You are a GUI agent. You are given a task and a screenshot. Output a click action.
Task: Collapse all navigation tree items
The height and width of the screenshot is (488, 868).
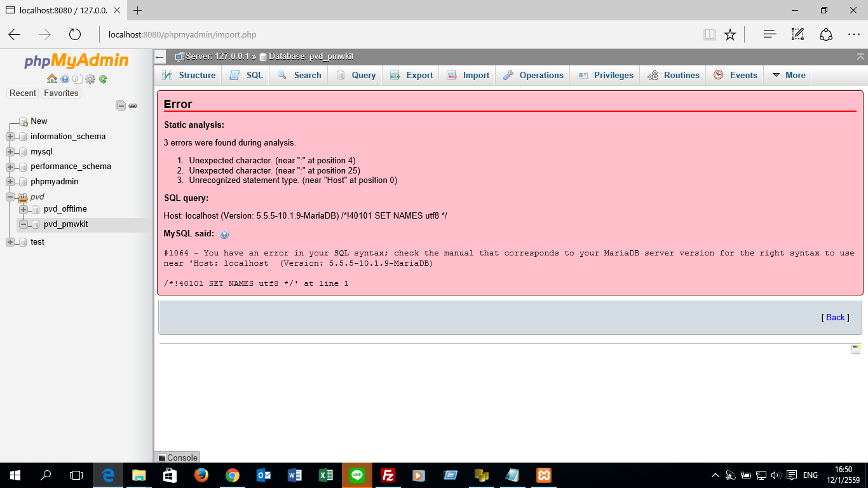[x=121, y=105]
